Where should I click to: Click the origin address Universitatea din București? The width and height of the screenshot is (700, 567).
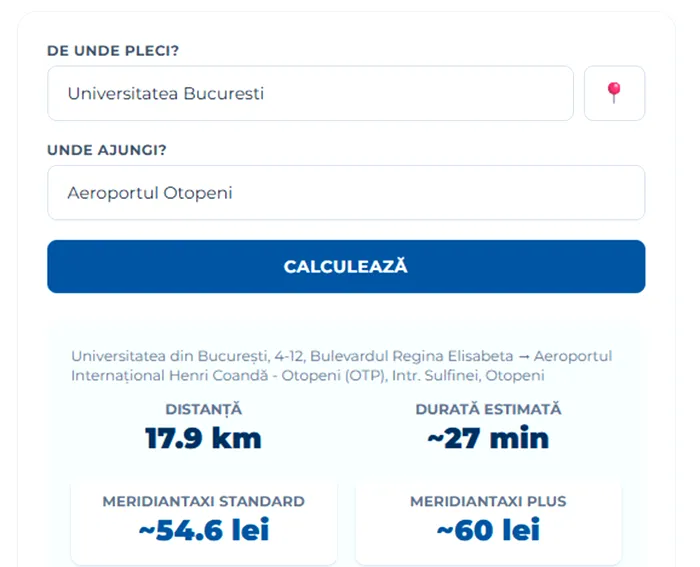pyautogui.click(x=171, y=356)
